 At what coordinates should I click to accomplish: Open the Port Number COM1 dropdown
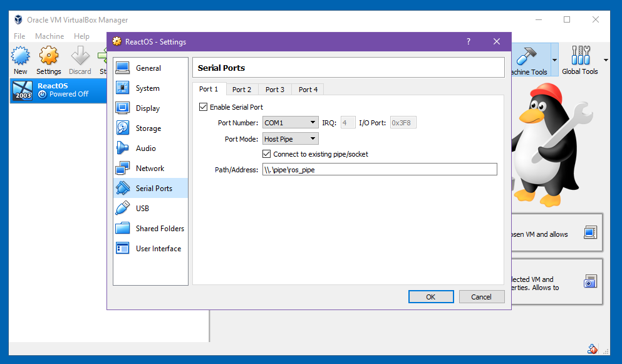tap(291, 123)
